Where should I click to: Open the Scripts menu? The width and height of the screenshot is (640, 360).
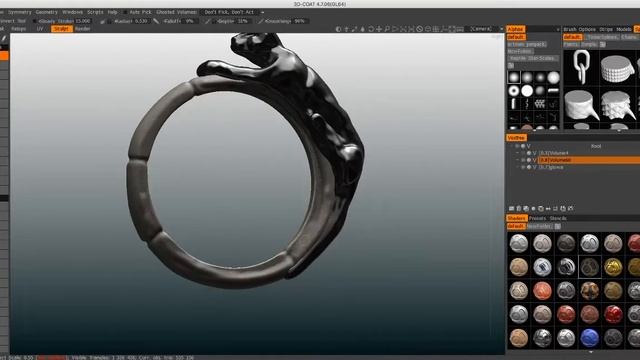(95, 12)
